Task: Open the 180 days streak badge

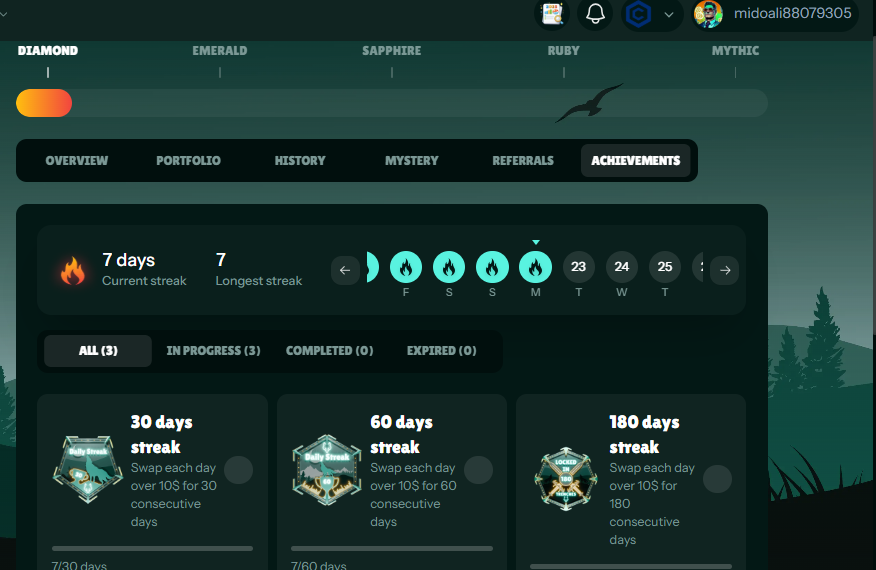Action: coord(566,479)
